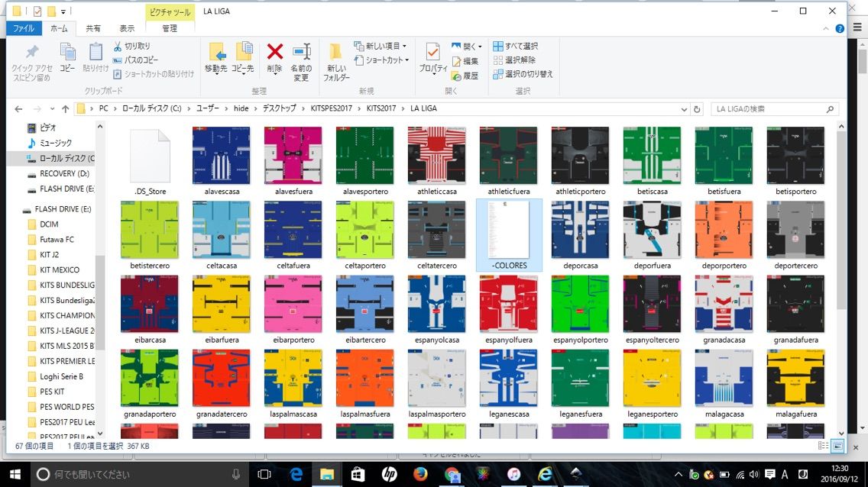This screenshot has width=868, height=487.
Task: Click History (履歴) in the ribbon
Action: [465, 76]
